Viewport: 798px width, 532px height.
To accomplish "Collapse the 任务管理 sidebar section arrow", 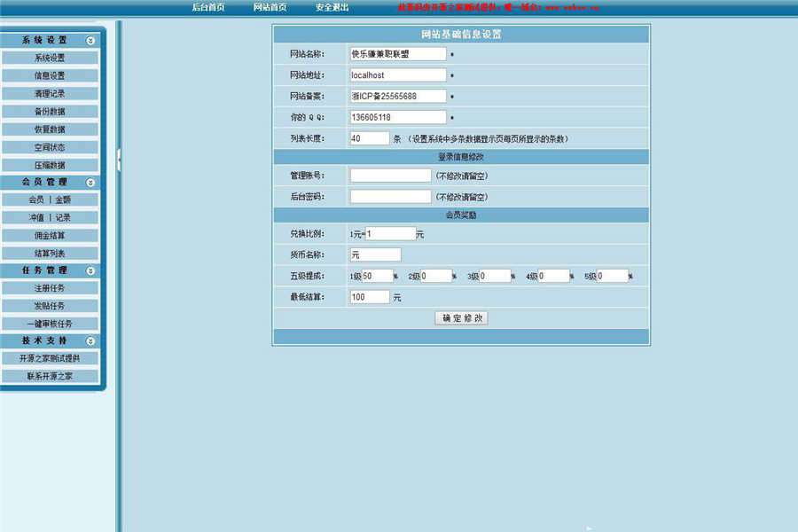I will 90,270.
